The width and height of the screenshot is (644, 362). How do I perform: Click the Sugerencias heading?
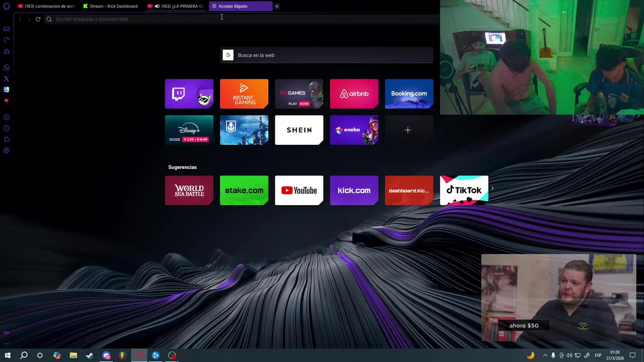[x=182, y=167]
